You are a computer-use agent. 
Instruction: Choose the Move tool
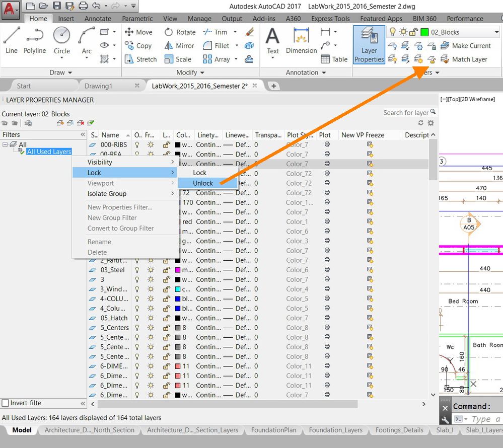pos(138,32)
